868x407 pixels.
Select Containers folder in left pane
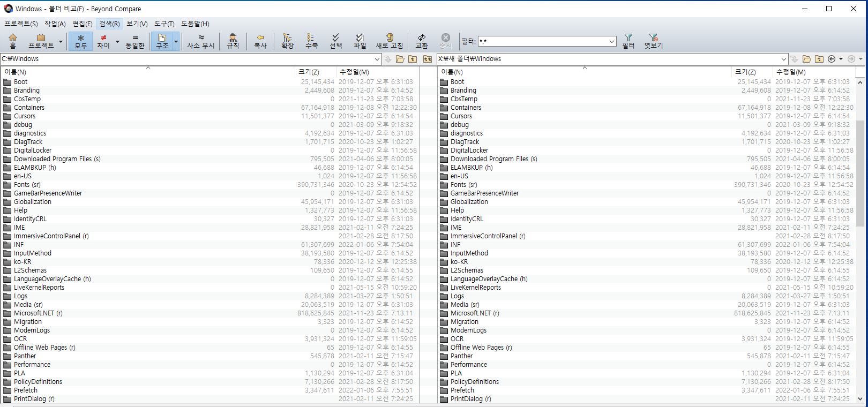tap(29, 108)
